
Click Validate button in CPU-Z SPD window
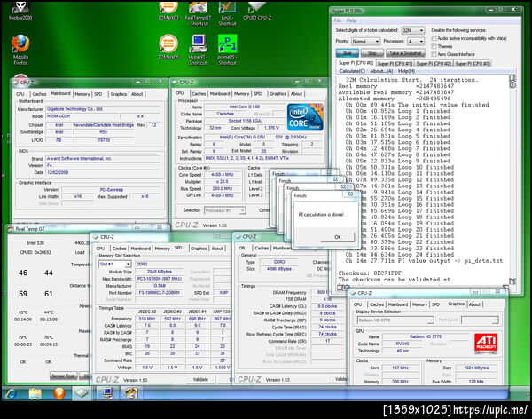click(200, 379)
